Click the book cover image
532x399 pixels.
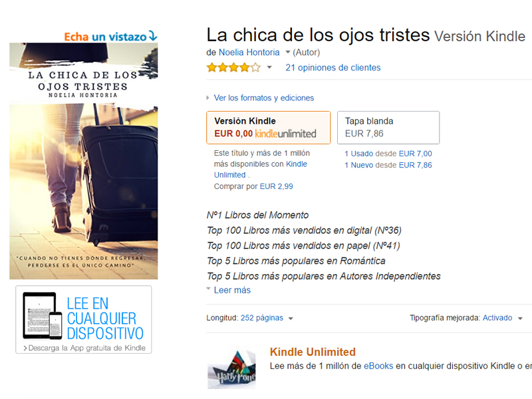tap(84, 161)
